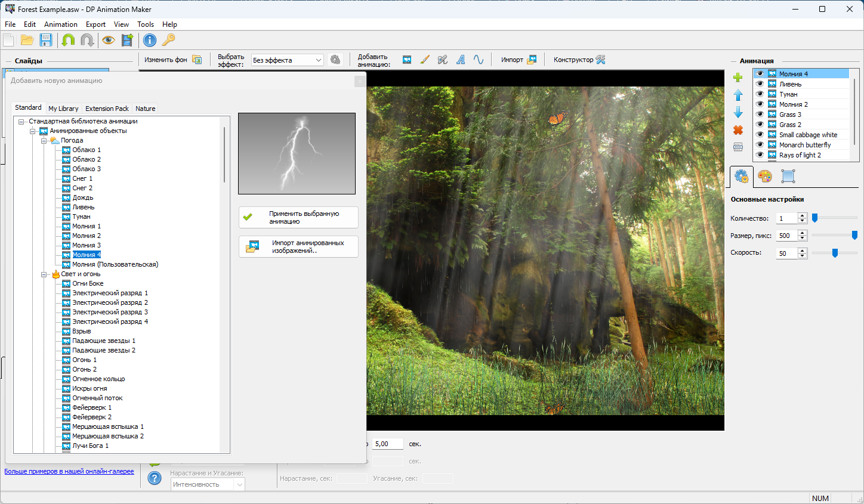864x504 pixels.
Task: Add text animation with the A icon
Action: (461, 60)
